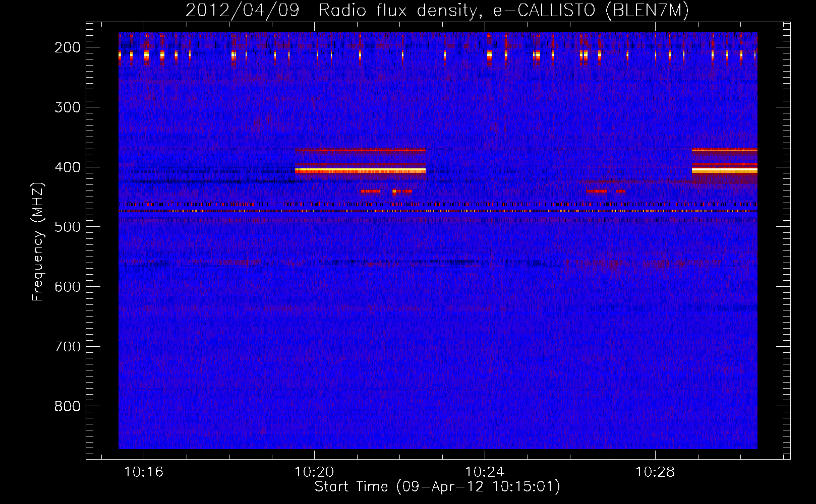Click the 400 frequency tick label
Image resolution: width=816 pixels, height=504 pixels.
point(68,167)
